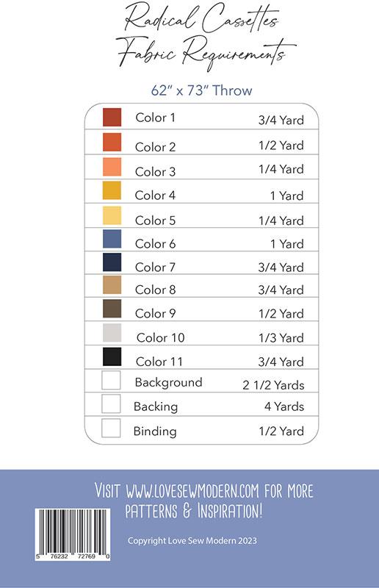This screenshot has height=588, width=379.
Task: Open the www.lovesewmodern.com link
Action: point(192,490)
